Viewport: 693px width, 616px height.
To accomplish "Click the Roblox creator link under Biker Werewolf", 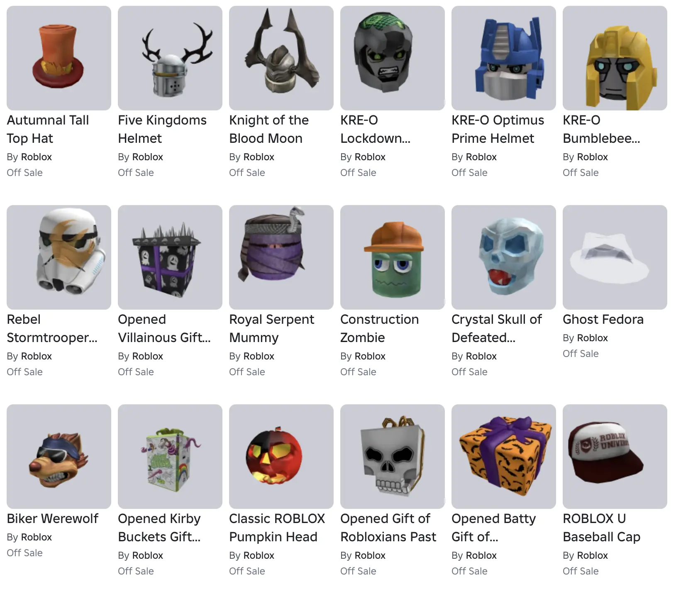I will (37, 537).
